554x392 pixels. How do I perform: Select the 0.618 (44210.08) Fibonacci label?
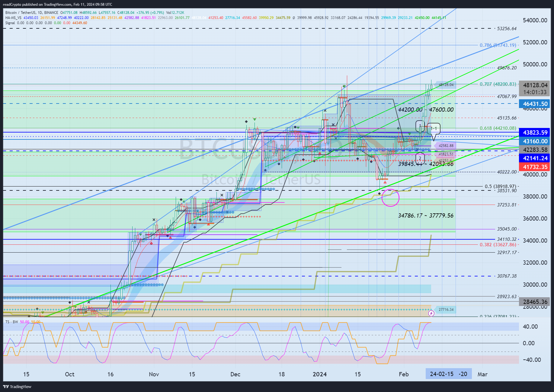[498, 128]
